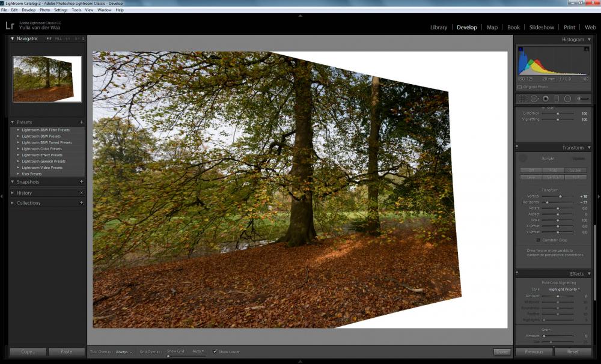This screenshot has width=601, height=364.
Task: Expand the Lightroom Color Presets folder
Action: point(18,149)
